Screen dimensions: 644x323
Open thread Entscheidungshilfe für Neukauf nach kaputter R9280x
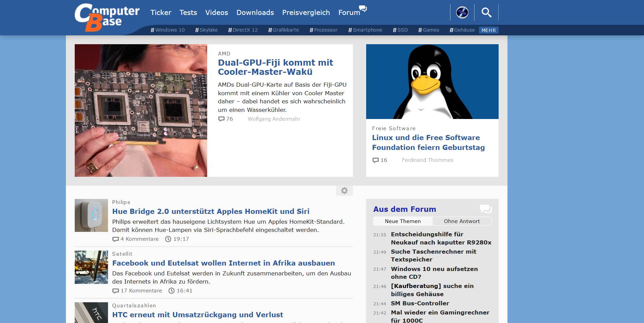[x=441, y=238]
